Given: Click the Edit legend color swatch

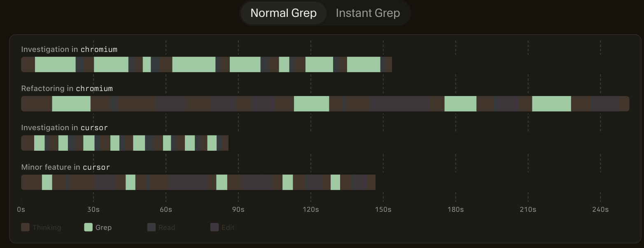Looking at the screenshot, I should pyautogui.click(x=215, y=227).
